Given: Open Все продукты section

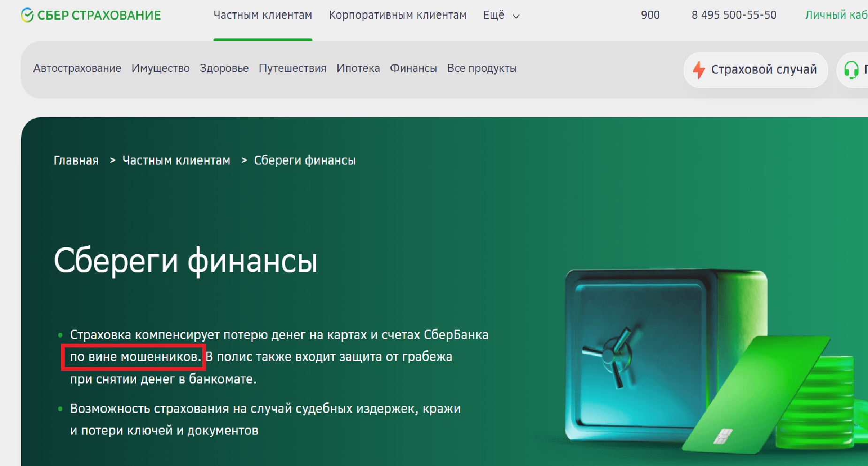Looking at the screenshot, I should click(482, 68).
